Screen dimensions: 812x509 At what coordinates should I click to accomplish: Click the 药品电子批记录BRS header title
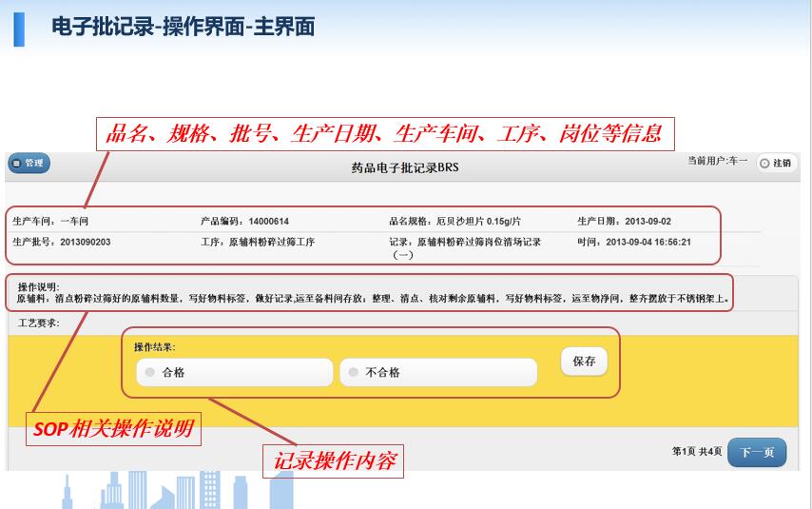(x=405, y=168)
